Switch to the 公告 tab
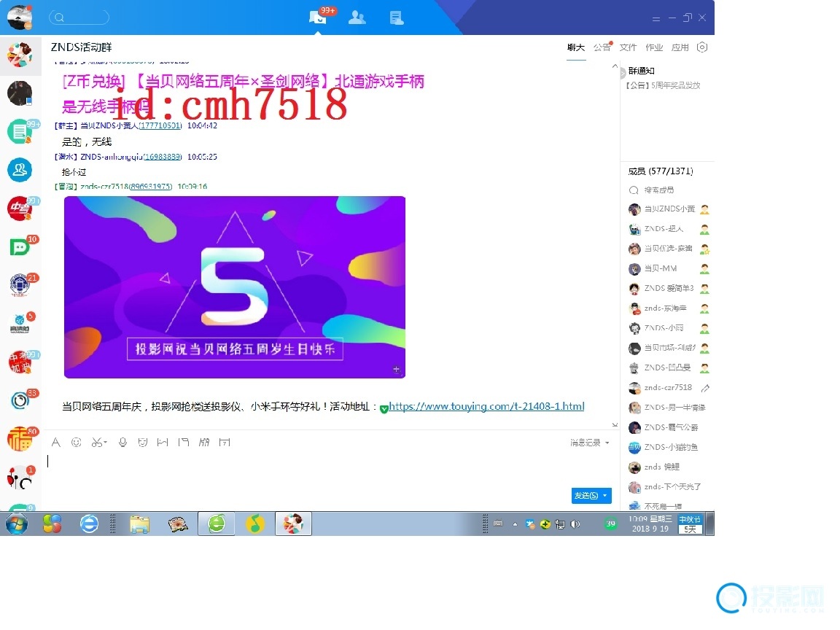The height and width of the screenshot is (630, 840). [x=602, y=47]
